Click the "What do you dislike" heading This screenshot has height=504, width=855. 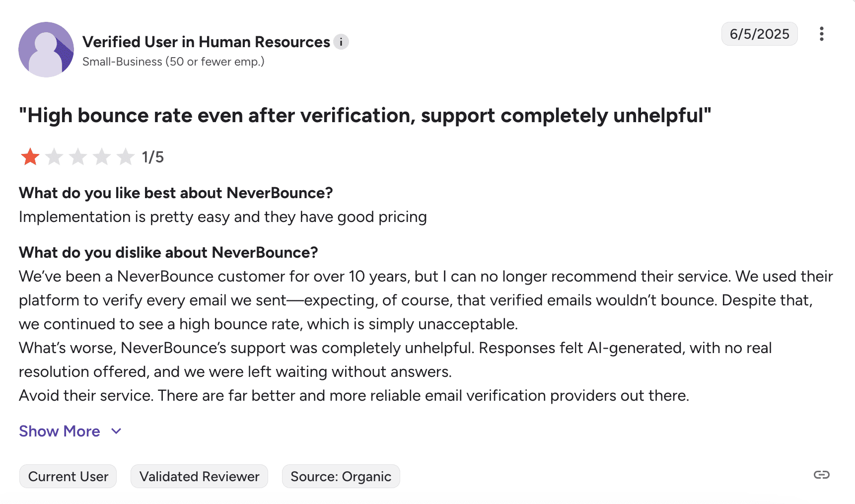point(168,253)
